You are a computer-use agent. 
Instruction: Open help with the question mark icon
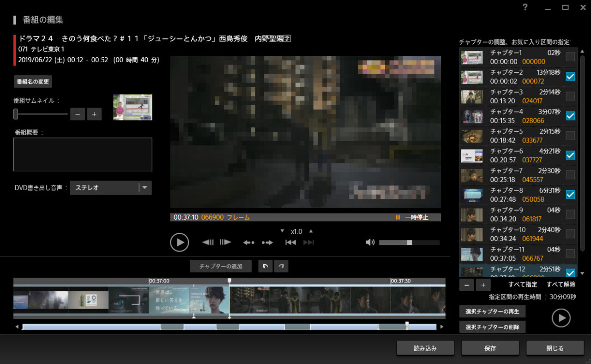[x=525, y=7]
